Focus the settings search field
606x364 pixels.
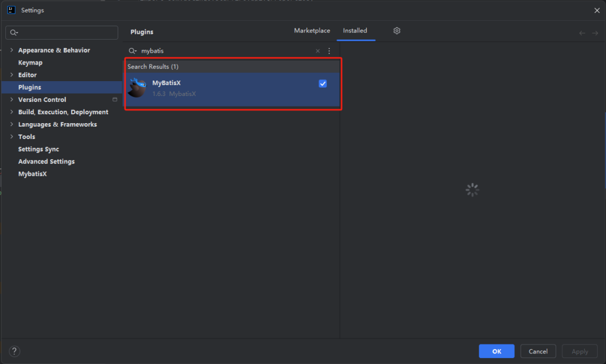[62, 33]
